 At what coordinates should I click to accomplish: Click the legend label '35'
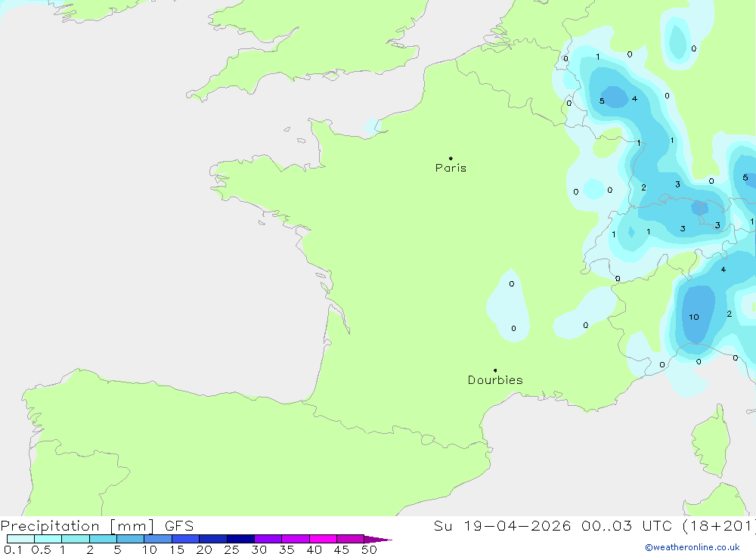pos(287,549)
